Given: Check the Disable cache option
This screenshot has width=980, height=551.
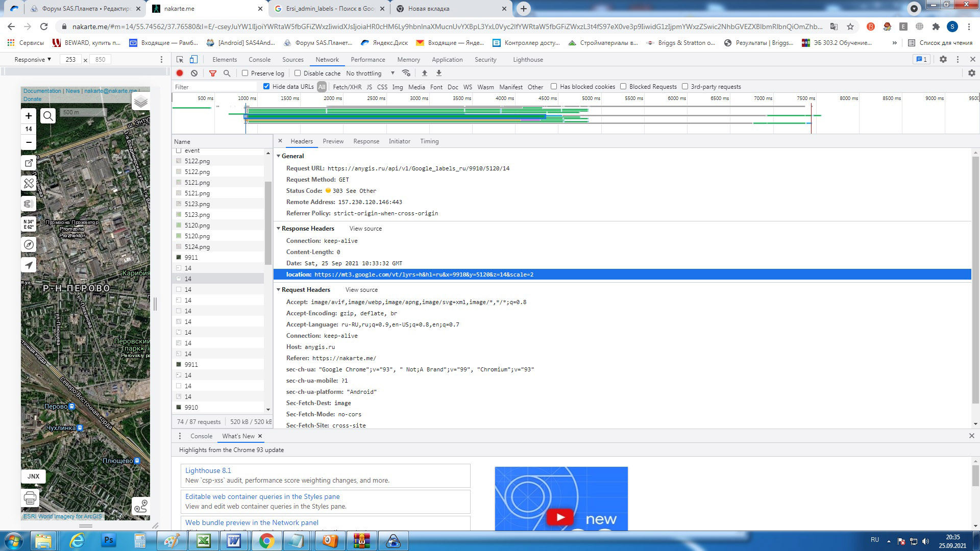Looking at the screenshot, I should (x=298, y=73).
